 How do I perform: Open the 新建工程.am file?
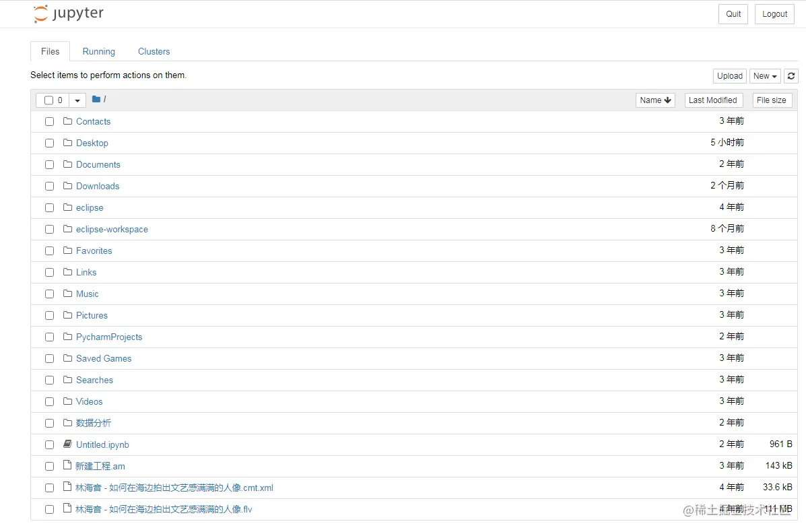click(100, 466)
